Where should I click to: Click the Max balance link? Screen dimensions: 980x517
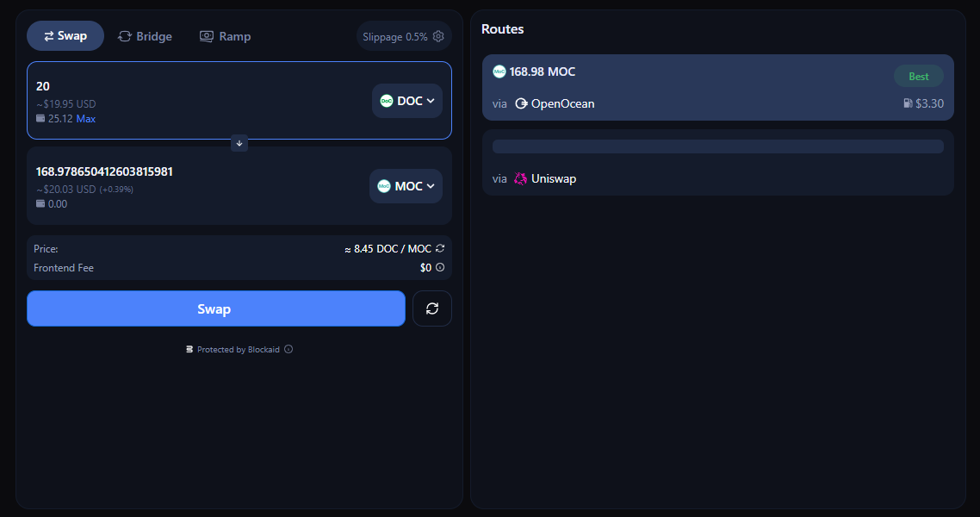[x=86, y=119]
